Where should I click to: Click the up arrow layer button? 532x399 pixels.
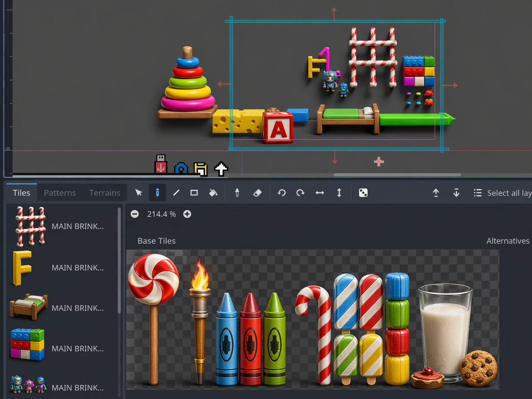click(x=436, y=193)
